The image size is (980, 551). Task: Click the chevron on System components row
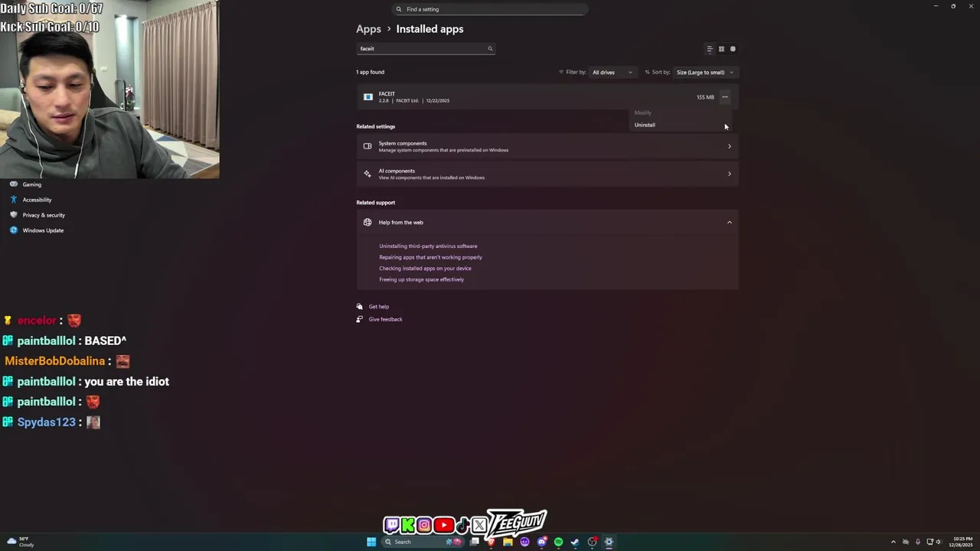tap(729, 146)
